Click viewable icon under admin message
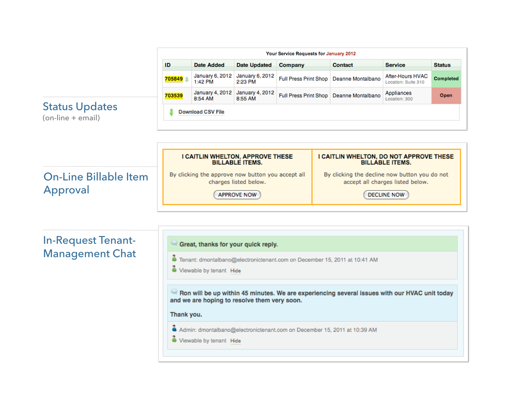 coord(174,339)
